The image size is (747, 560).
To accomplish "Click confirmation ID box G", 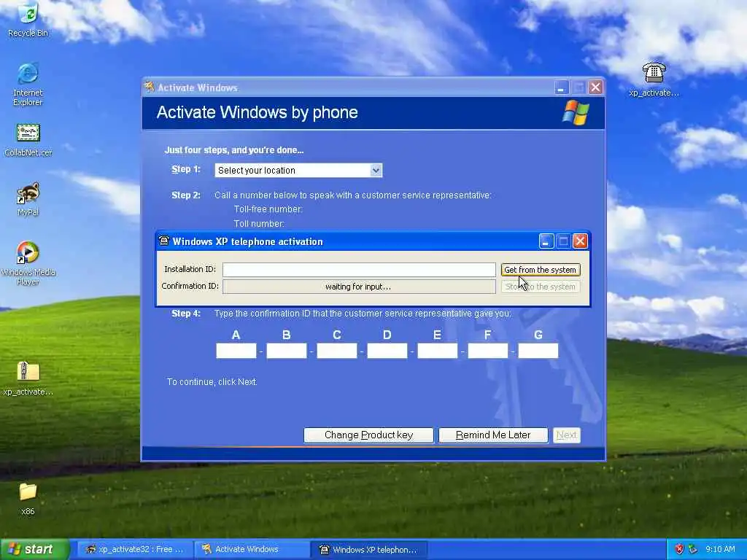I will point(538,351).
